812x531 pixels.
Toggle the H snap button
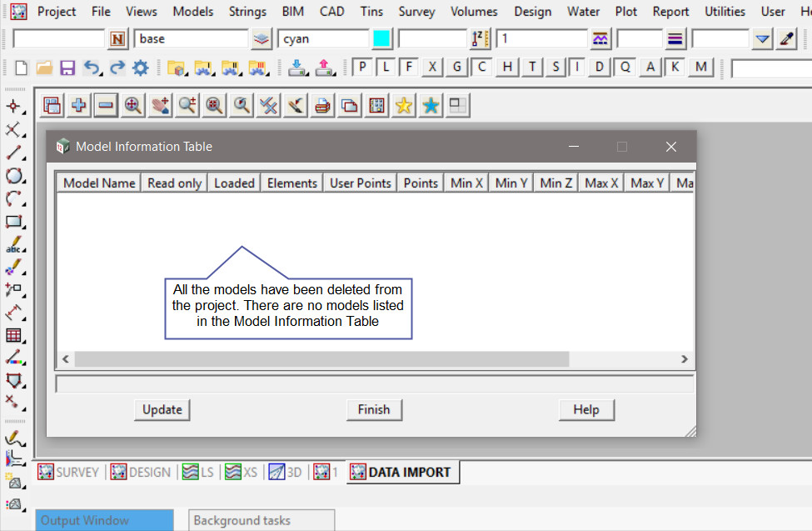click(507, 67)
